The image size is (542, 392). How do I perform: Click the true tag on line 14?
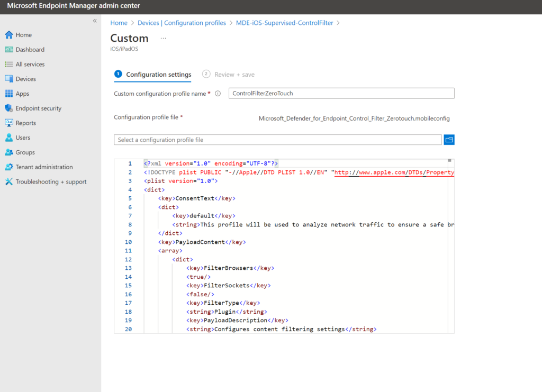(198, 277)
